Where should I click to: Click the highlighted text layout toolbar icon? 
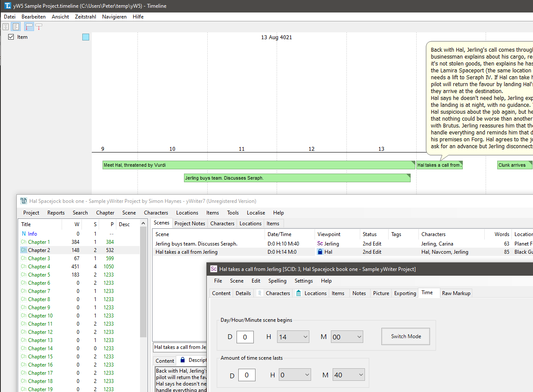[16, 27]
